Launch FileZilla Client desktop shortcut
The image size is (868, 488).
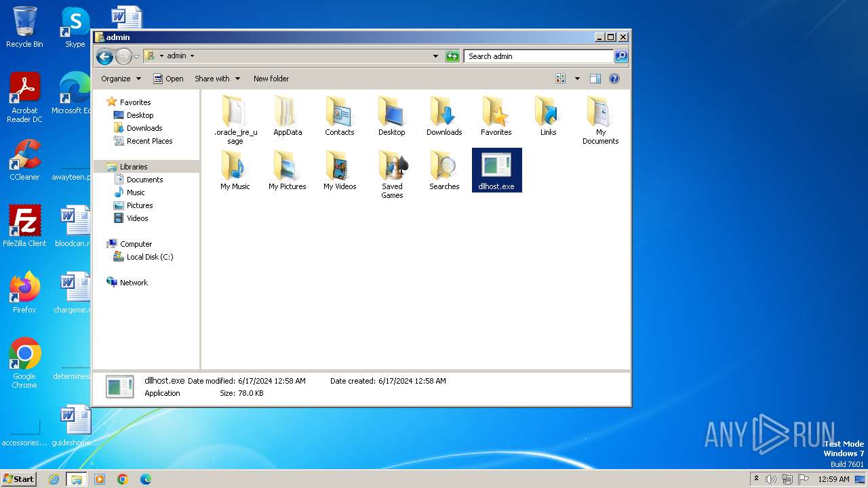[24, 226]
